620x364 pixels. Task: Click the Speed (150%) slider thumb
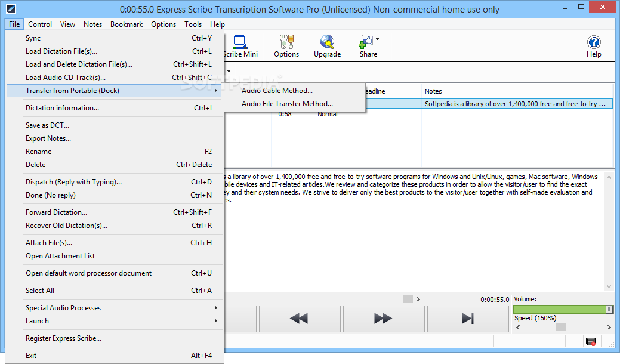tap(560, 327)
